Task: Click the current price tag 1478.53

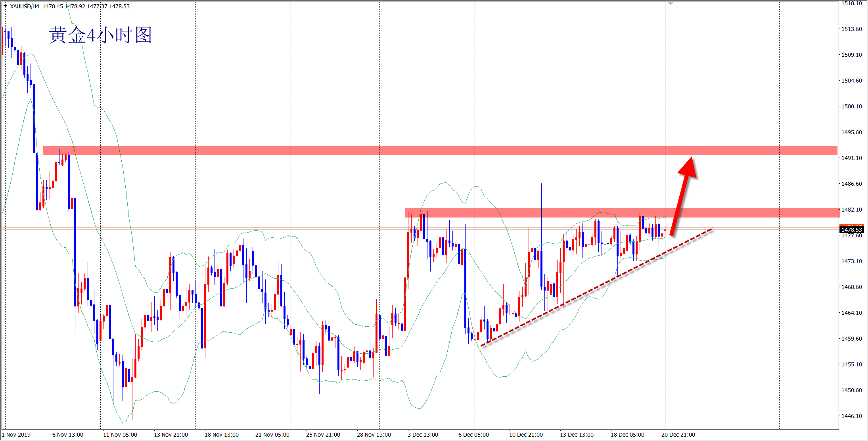Action: tap(851, 230)
